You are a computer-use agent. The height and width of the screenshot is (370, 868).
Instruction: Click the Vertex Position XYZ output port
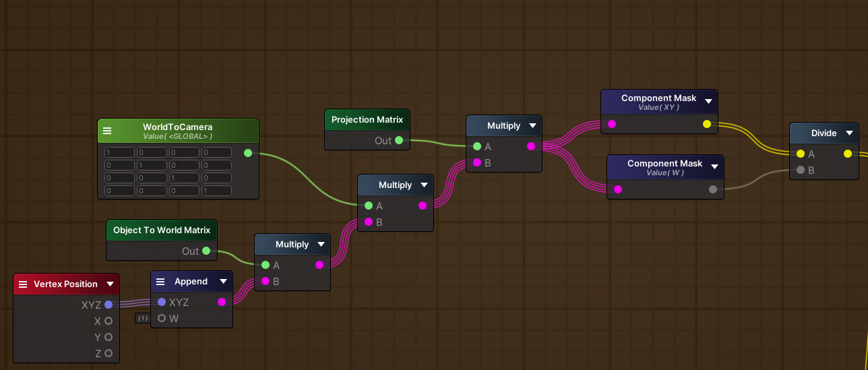tap(108, 305)
